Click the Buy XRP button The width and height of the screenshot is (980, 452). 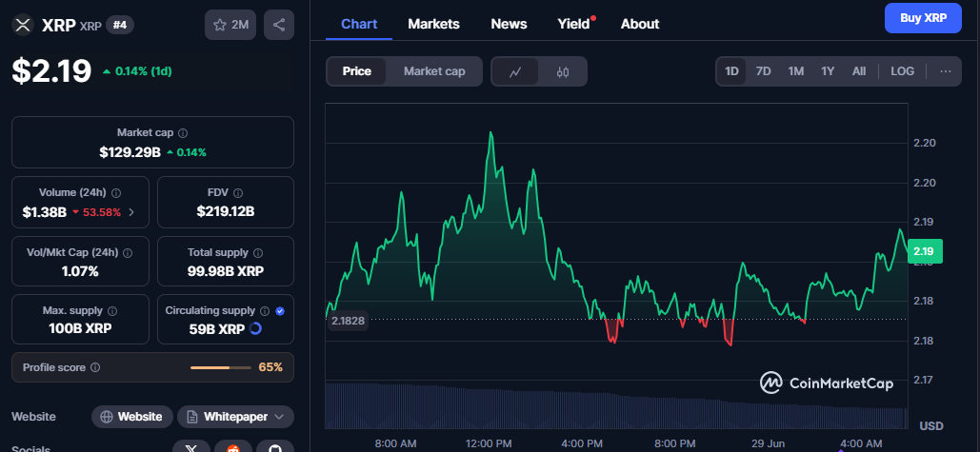923,18
